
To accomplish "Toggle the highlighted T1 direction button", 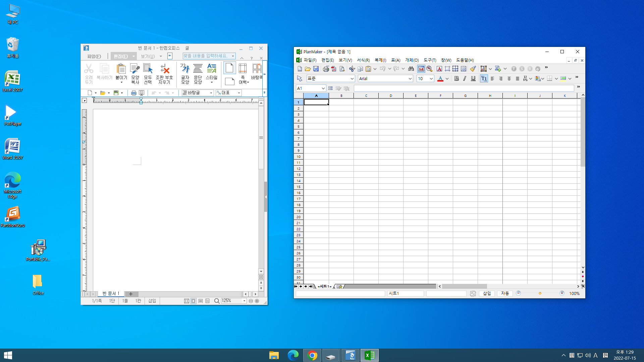I will pyautogui.click(x=484, y=78).
